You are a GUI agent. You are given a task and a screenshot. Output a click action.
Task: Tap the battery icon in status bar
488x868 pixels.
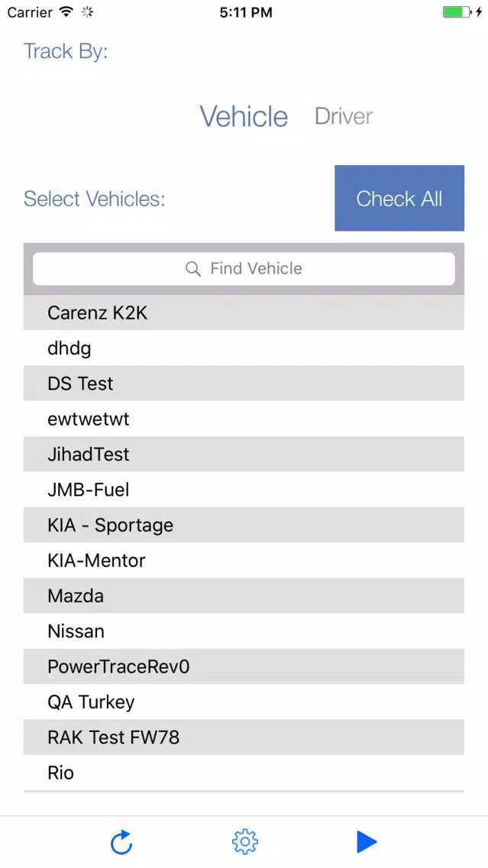(457, 12)
